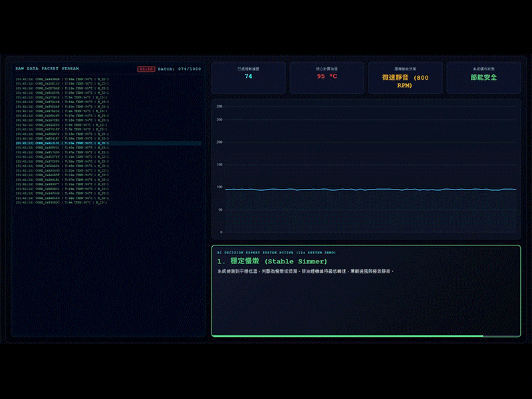
Task: Select the last packet row in the stream
Action: [x=61, y=203]
